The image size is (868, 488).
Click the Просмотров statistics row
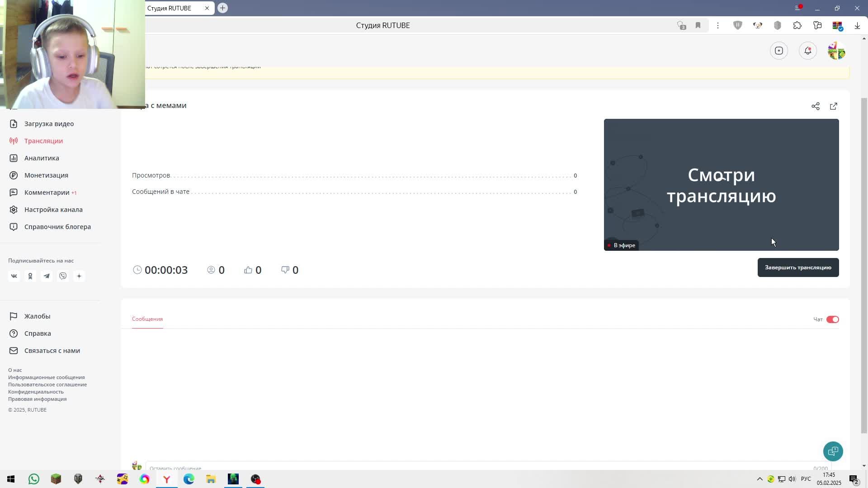[x=354, y=175]
